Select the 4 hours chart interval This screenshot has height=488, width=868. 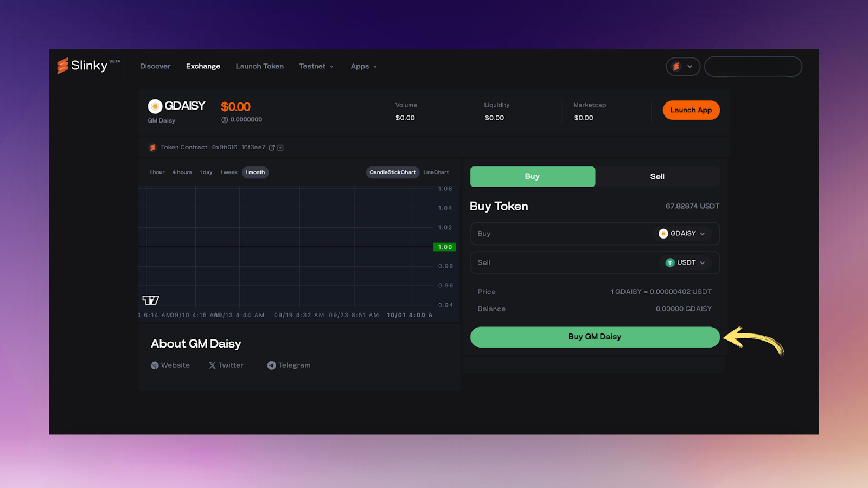(x=182, y=172)
